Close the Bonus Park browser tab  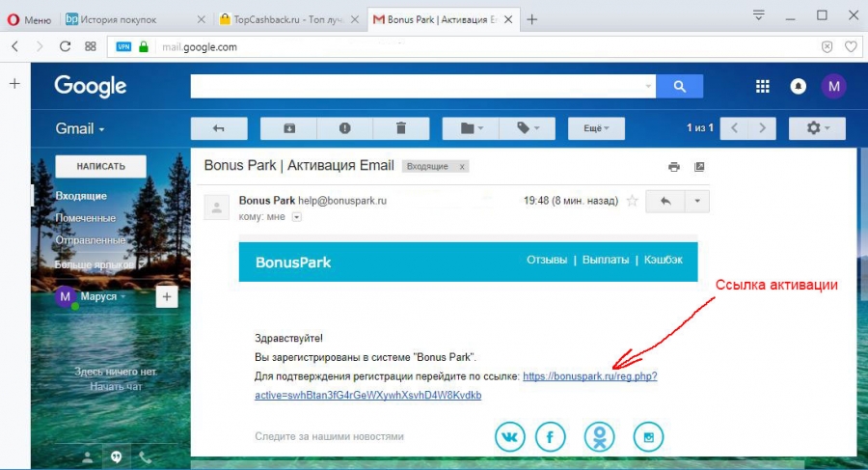coord(508,20)
